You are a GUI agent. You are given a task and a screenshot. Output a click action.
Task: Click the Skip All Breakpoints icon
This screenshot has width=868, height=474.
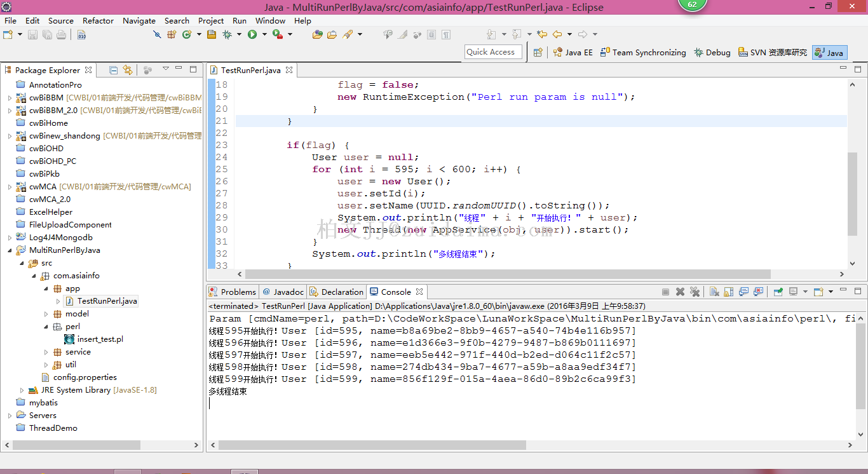157,34
